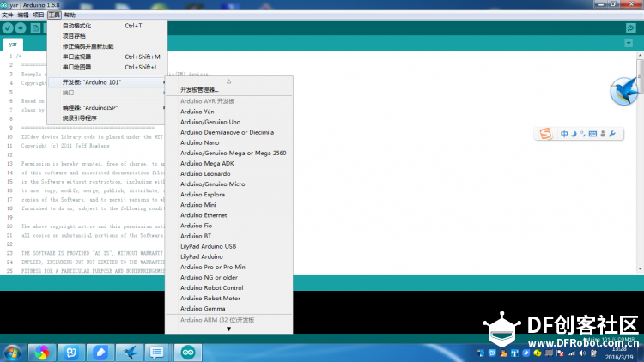Toggle Sogou punctuation mode icon

pyautogui.click(x=583, y=134)
